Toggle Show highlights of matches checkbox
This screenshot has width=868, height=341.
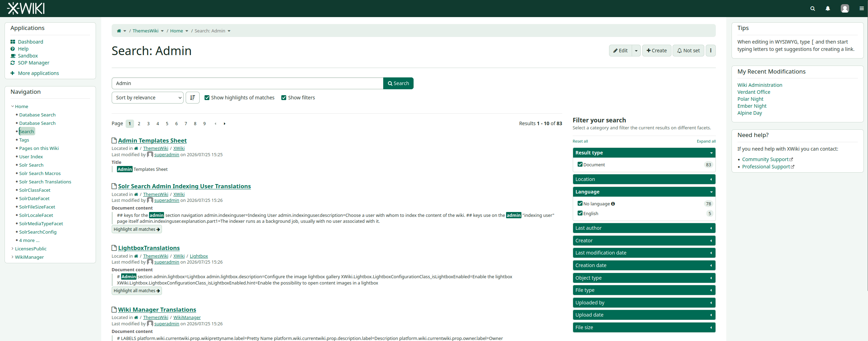pyautogui.click(x=207, y=98)
